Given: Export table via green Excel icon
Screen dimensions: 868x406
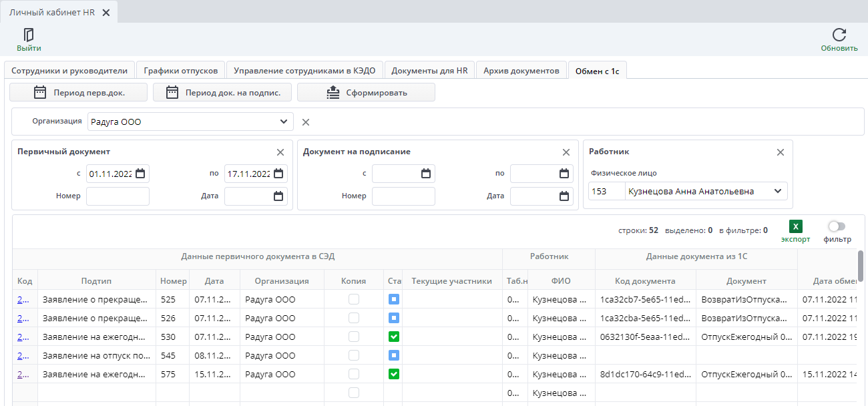Looking at the screenshot, I should click(x=795, y=227).
